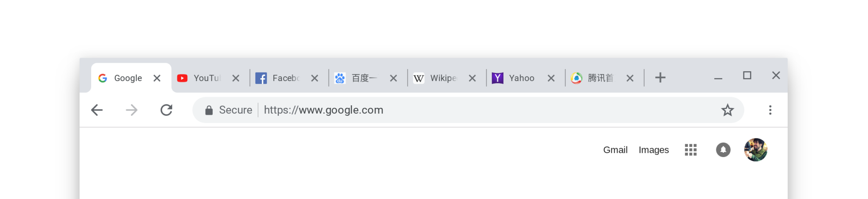
Task: Open the Google apps grid
Action: pos(690,150)
